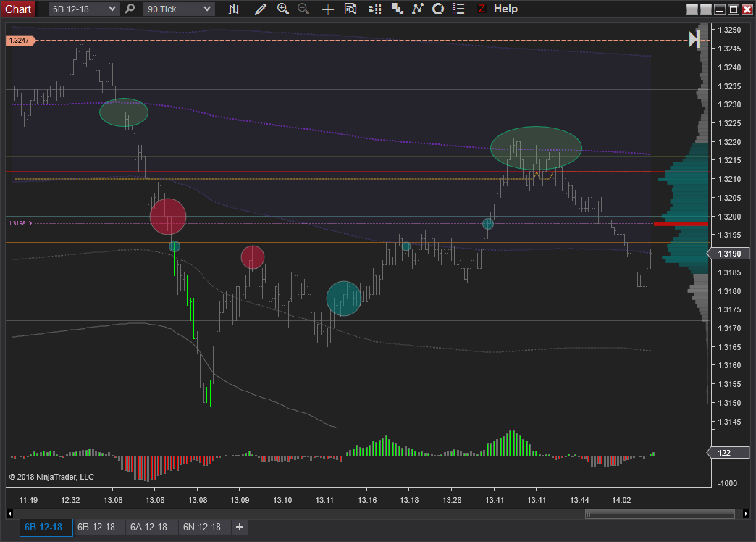
Task: Click first gray window link button
Action: click(x=692, y=9)
